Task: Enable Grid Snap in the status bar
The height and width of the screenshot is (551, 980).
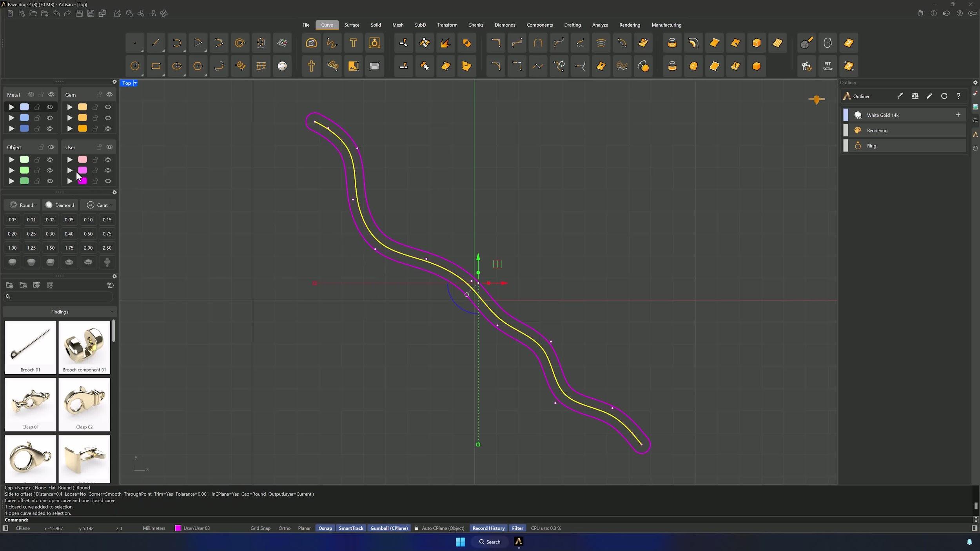Action: coord(260,528)
